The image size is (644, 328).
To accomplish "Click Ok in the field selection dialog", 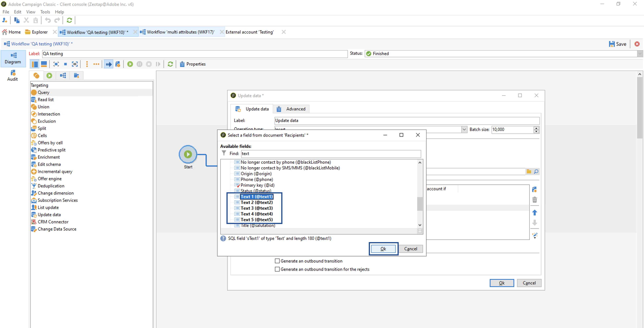I will [x=383, y=249].
